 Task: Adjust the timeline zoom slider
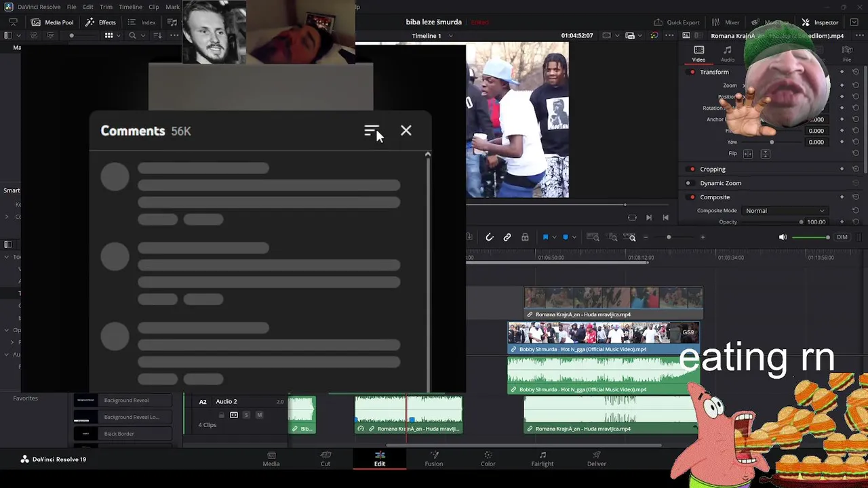(669, 237)
